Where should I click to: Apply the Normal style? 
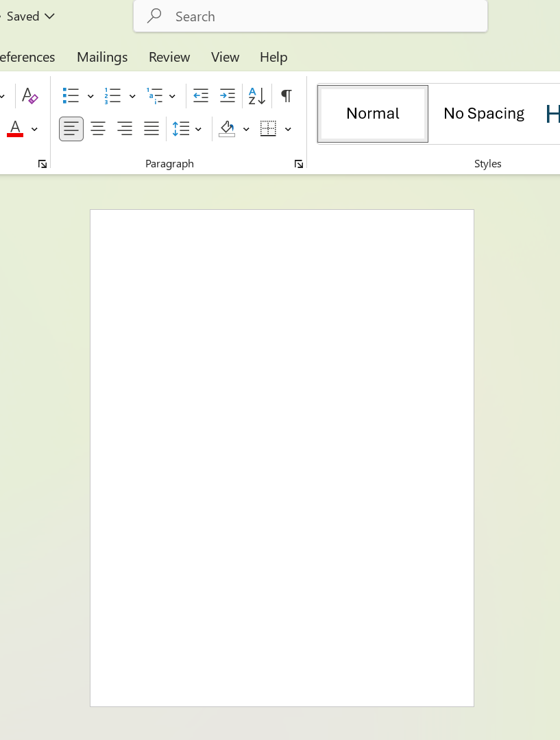point(373,114)
